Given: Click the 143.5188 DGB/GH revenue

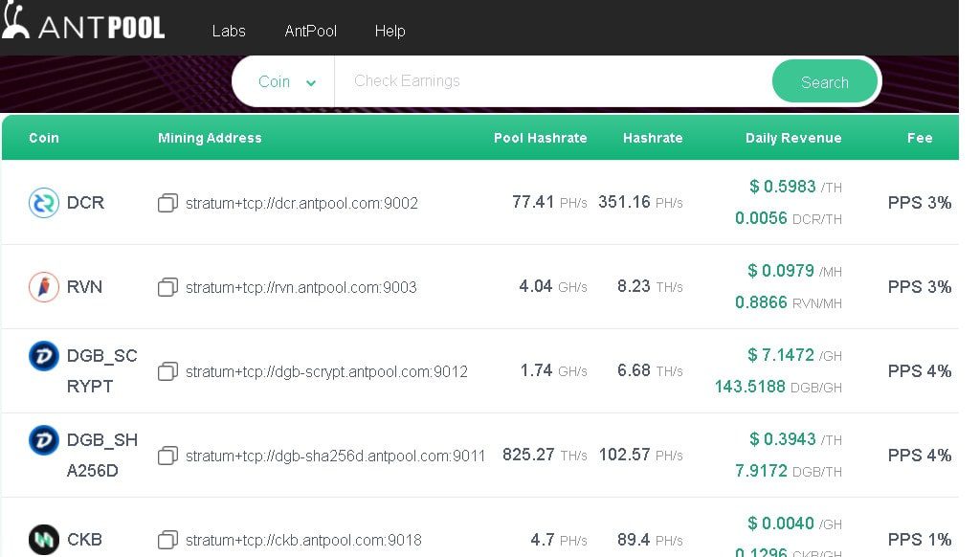Looking at the screenshot, I should 778,387.
